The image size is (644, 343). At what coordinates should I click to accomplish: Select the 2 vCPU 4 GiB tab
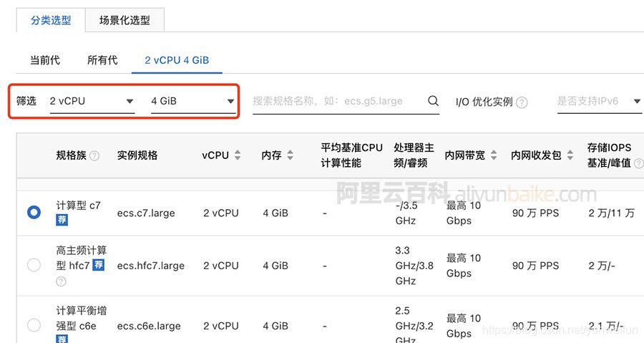pos(177,60)
